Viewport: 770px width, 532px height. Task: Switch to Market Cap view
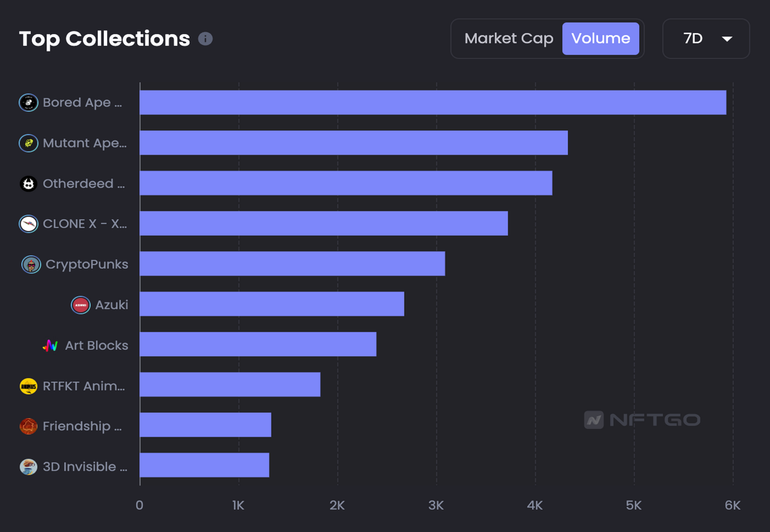click(x=508, y=39)
